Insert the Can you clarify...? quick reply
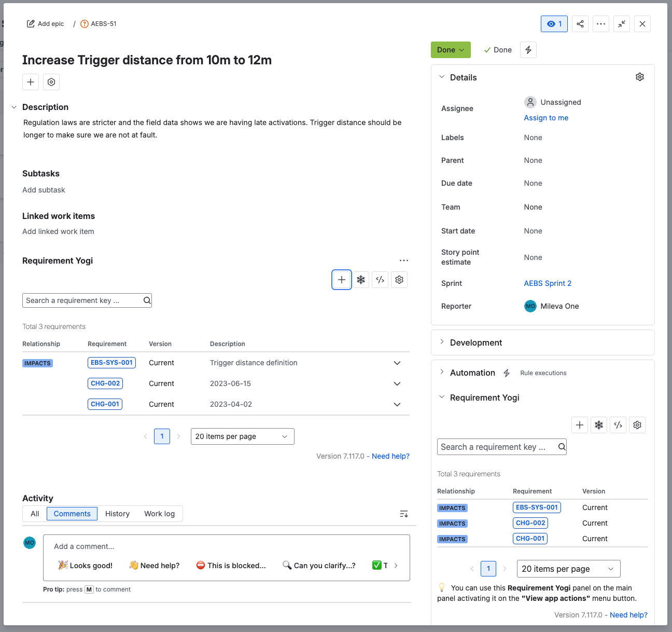The height and width of the screenshot is (632, 672). tap(319, 566)
